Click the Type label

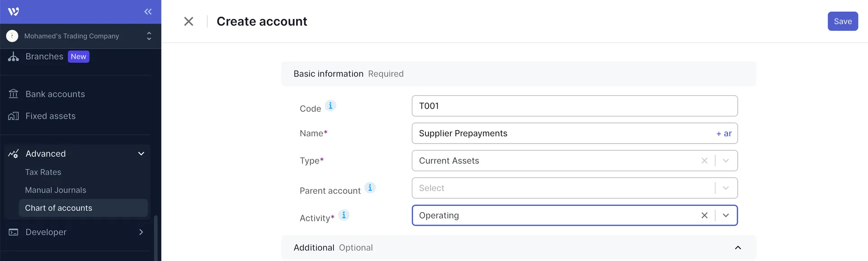(x=311, y=161)
